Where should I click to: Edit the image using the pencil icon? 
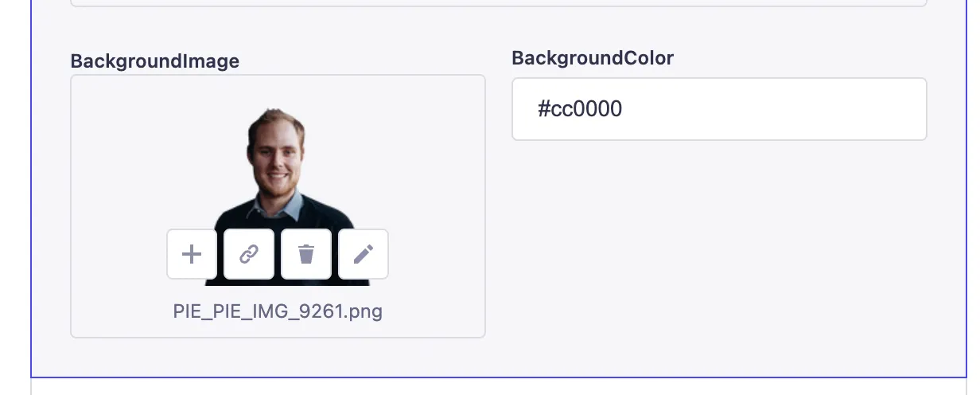coord(364,255)
